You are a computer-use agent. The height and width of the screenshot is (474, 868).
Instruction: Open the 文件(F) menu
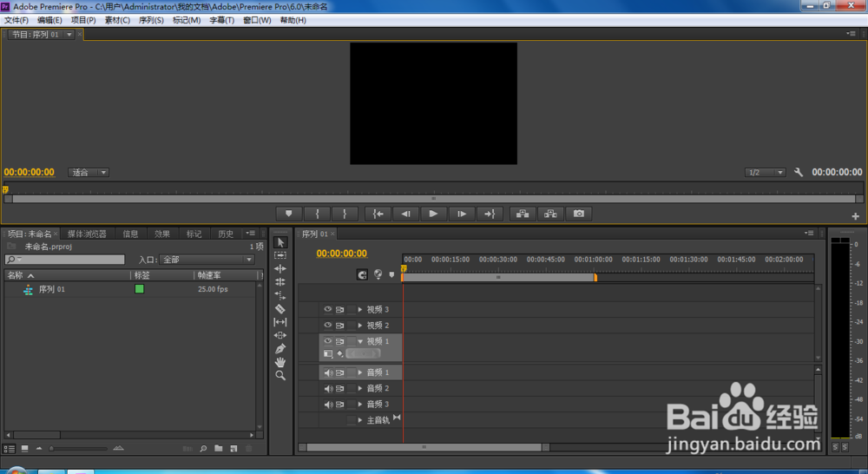[x=16, y=20]
